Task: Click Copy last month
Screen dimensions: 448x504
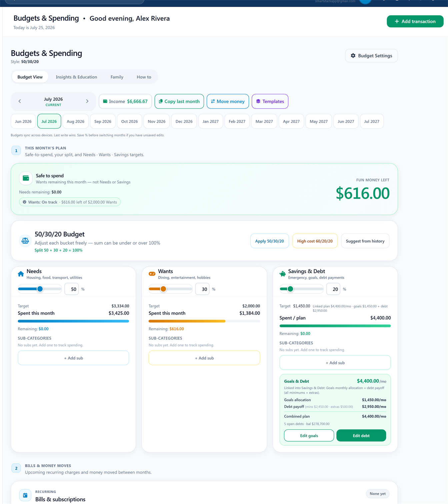Action: tap(179, 101)
